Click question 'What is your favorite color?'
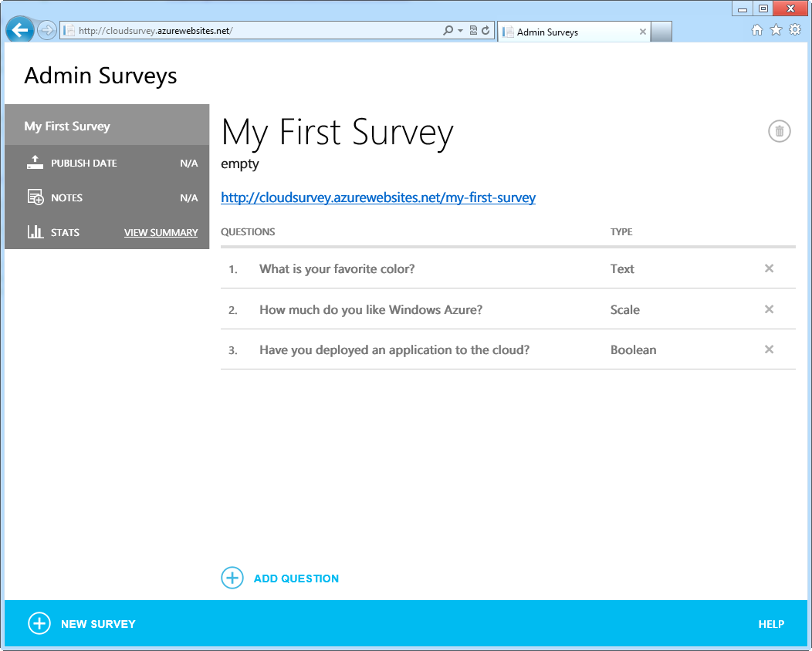Screen dimensions: 812x651 click(x=337, y=268)
